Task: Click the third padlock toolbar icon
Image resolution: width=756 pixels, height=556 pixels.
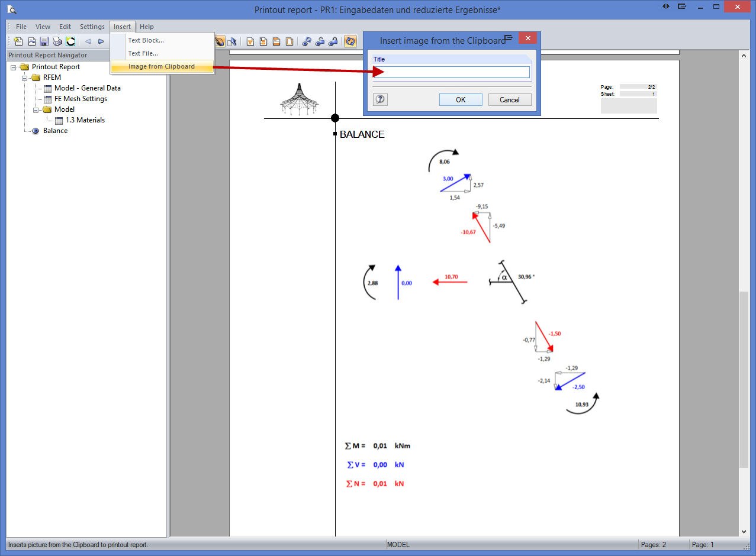Action: 333,41
